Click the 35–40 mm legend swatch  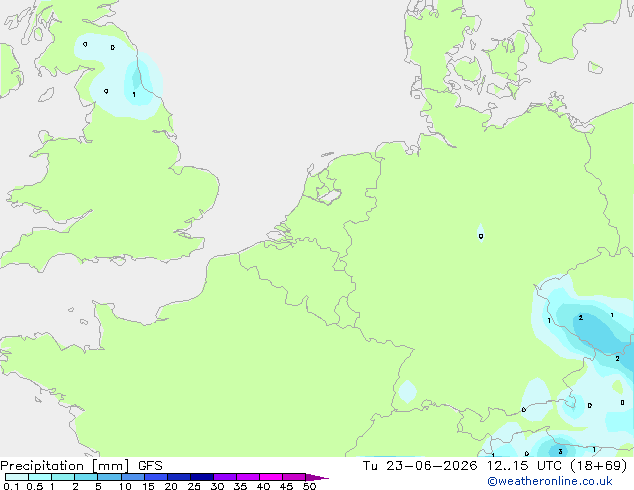(247, 477)
